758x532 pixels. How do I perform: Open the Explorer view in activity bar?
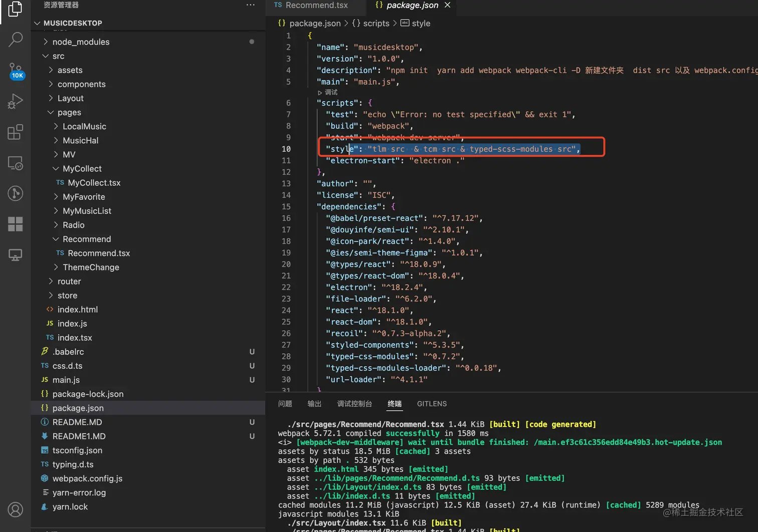pyautogui.click(x=15, y=9)
